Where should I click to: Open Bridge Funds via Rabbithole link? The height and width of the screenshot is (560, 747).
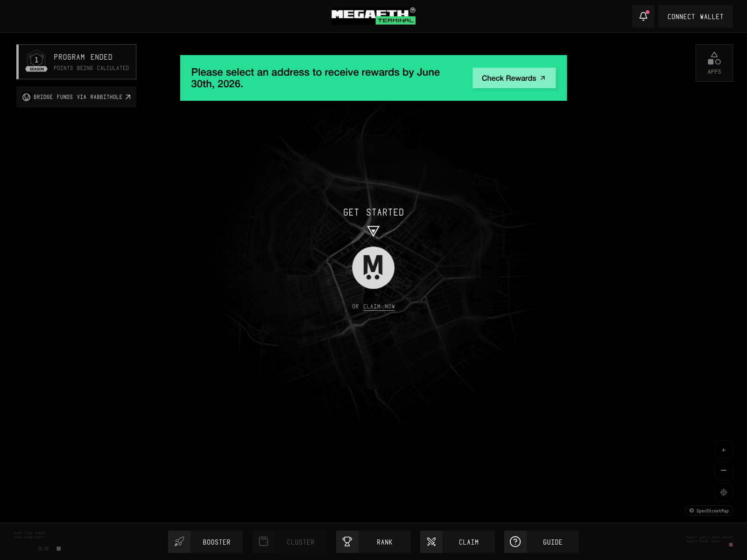(77, 97)
